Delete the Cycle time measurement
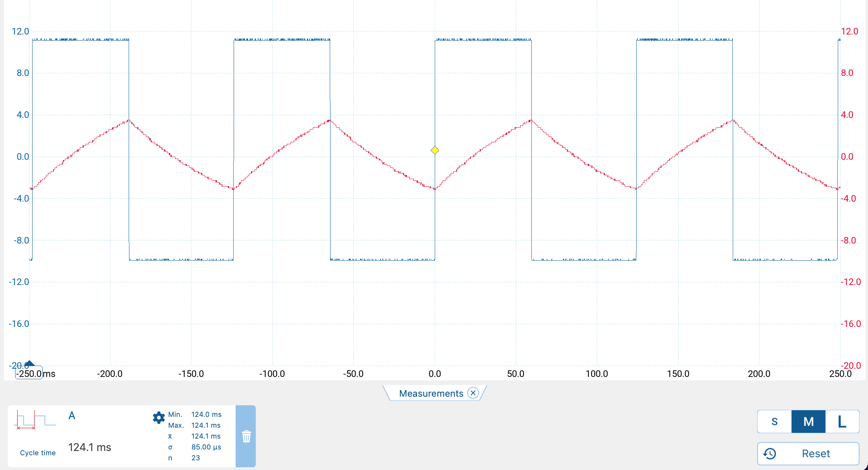Screen dimensions: 868x470 [x=246, y=436]
